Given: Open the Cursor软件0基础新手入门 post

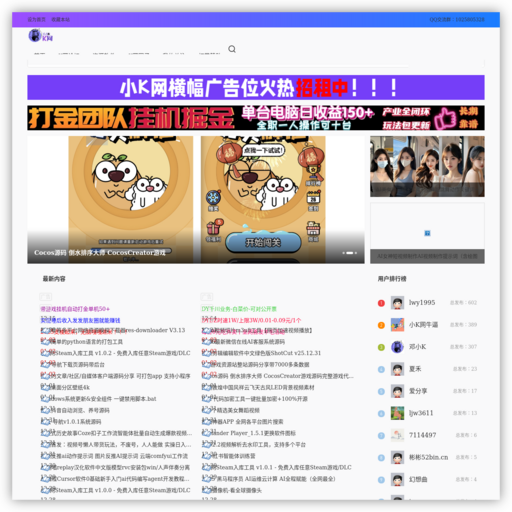Looking at the screenshot, I should click(x=115, y=479).
